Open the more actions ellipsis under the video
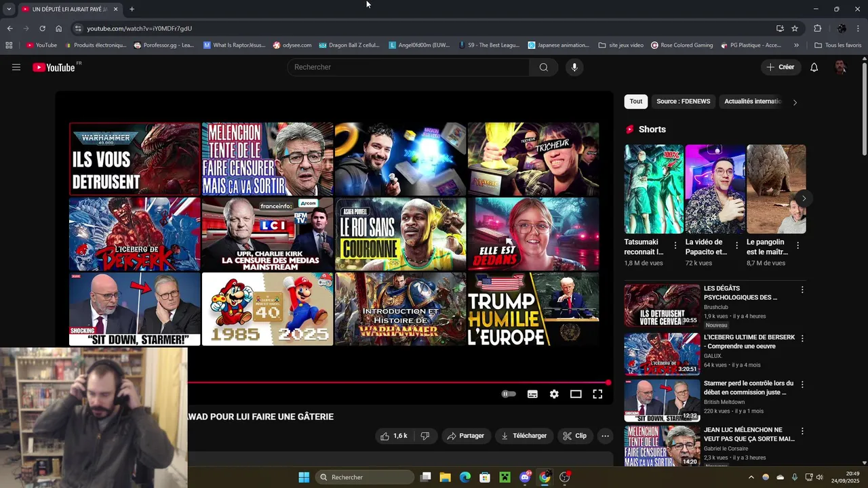 (x=606, y=436)
